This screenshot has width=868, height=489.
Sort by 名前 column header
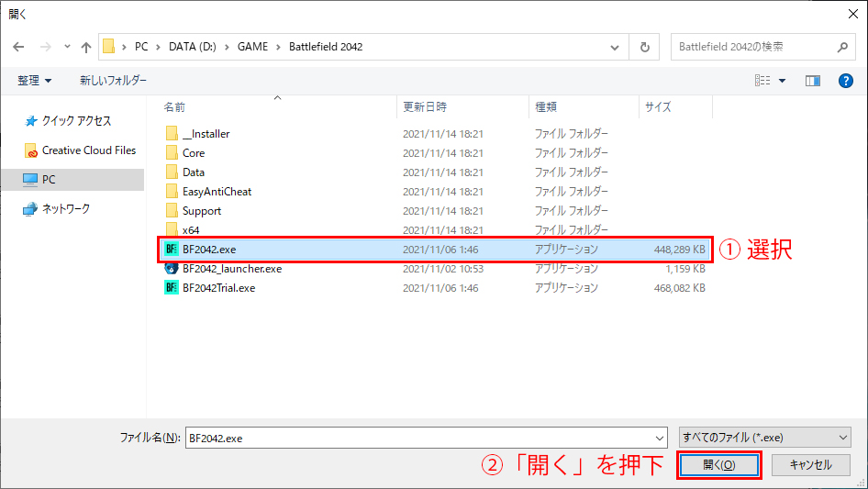[174, 106]
